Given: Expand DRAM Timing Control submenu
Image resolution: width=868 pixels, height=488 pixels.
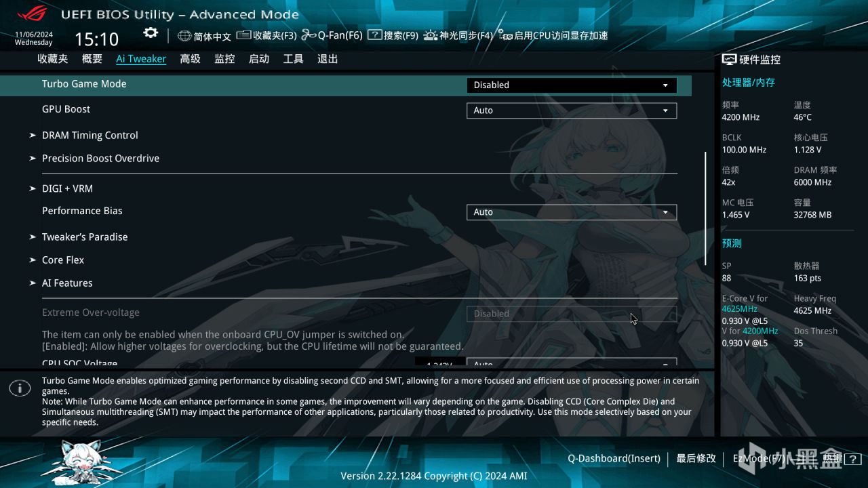Looking at the screenshot, I should click(90, 136).
